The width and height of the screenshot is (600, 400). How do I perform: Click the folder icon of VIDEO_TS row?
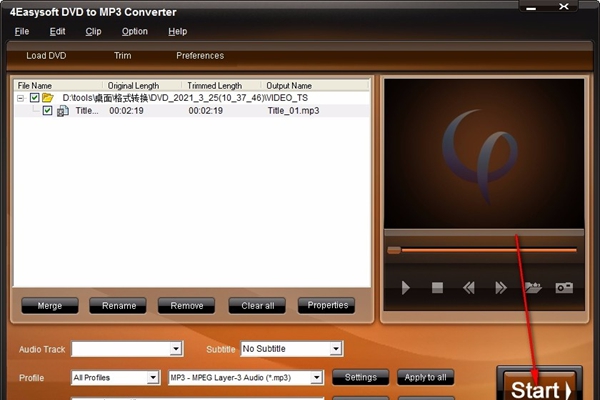point(48,98)
